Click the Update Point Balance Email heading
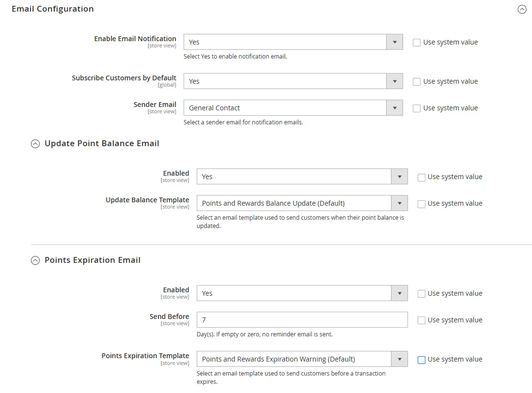532x393 pixels. point(102,143)
